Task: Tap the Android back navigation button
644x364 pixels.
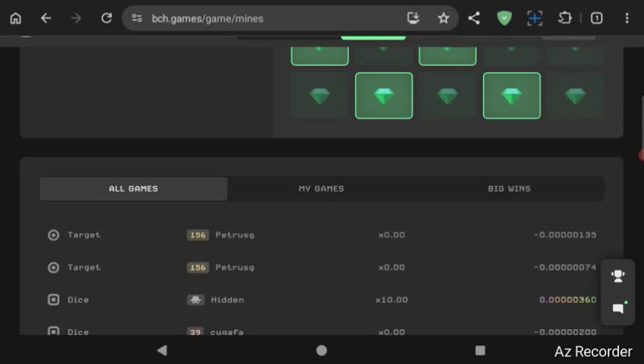Action: tap(162, 350)
